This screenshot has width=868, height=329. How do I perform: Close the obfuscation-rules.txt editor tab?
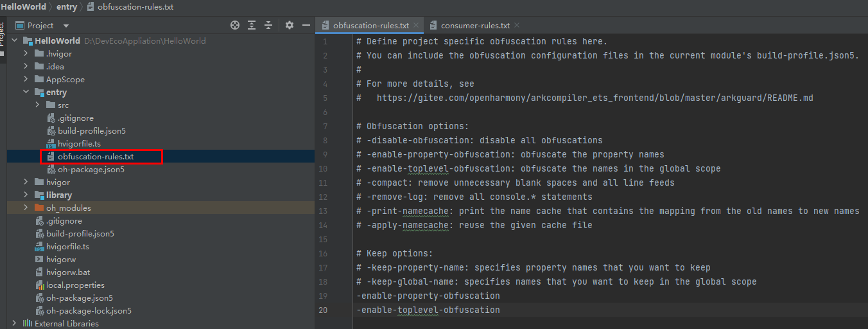pyautogui.click(x=416, y=26)
